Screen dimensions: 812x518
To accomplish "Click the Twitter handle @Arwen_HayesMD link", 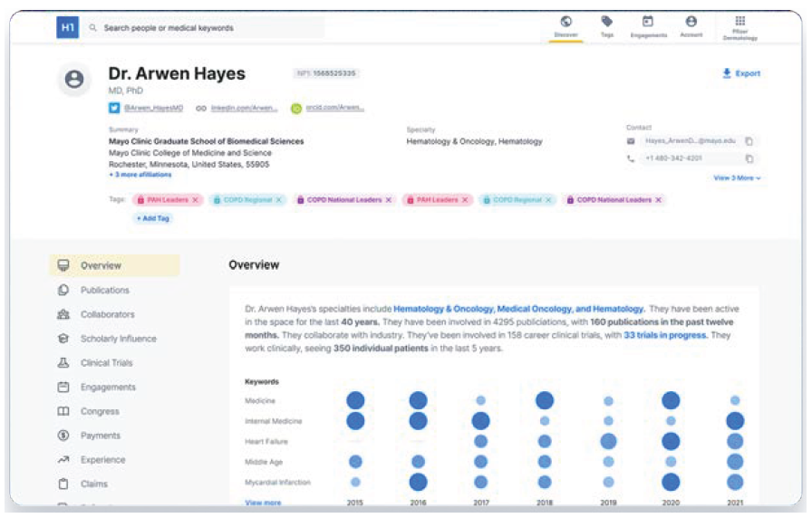I will (153, 108).
